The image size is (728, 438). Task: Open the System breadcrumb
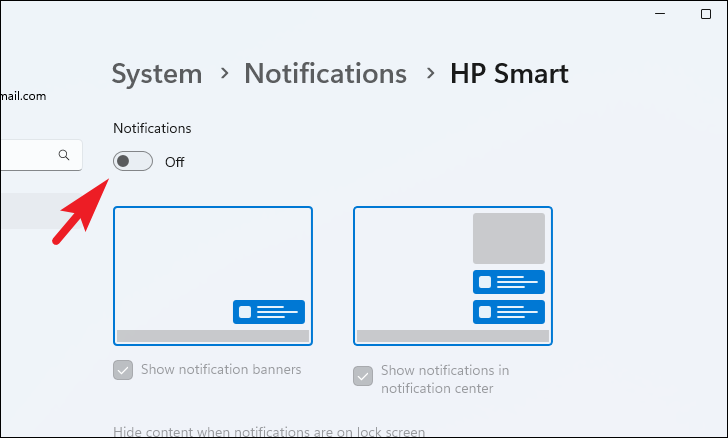point(157,74)
